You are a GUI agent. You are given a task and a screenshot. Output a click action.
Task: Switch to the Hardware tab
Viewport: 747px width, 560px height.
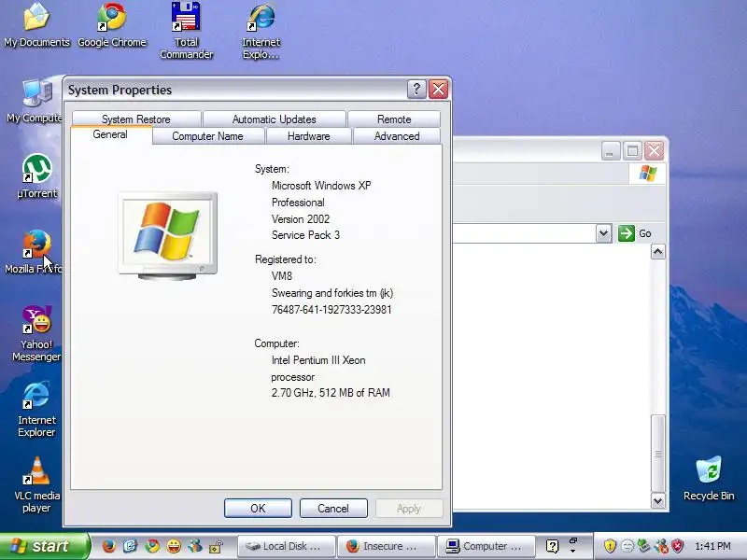click(309, 135)
